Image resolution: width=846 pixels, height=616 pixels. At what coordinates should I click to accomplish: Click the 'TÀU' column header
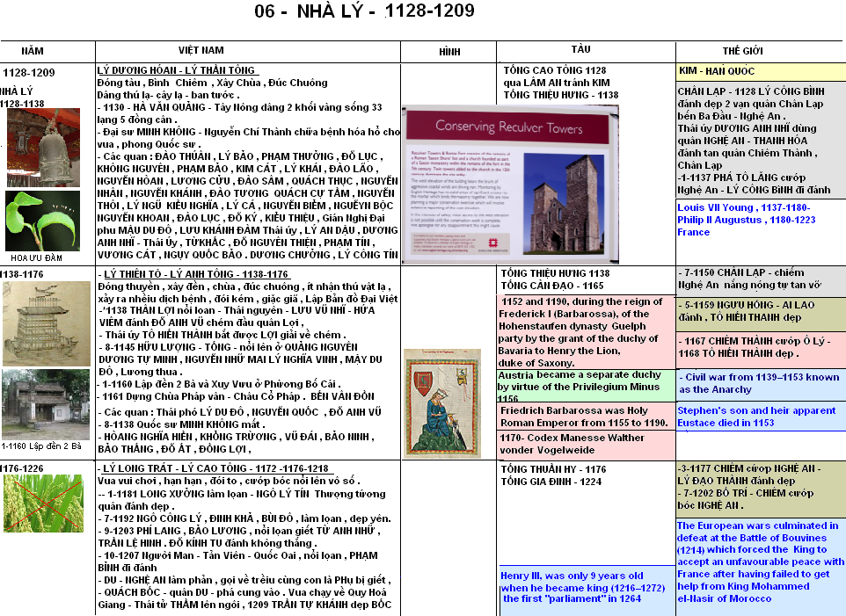click(x=581, y=49)
